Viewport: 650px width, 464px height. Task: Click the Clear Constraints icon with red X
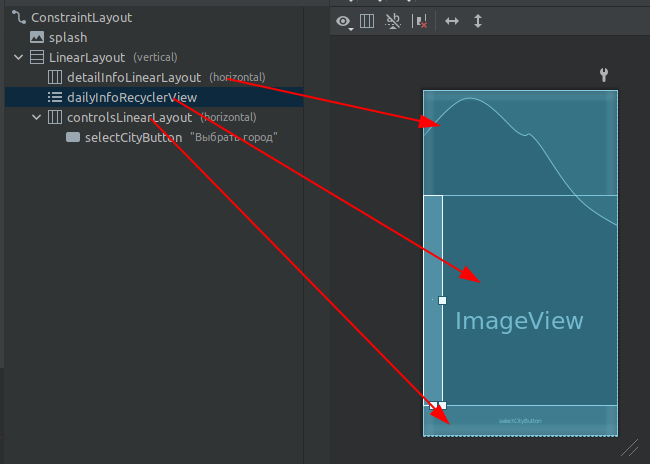[421, 21]
